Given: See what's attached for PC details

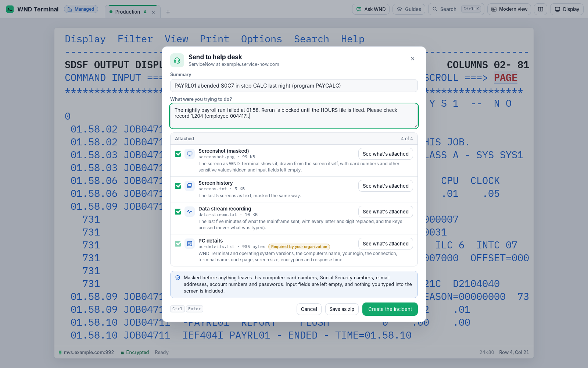Looking at the screenshot, I should pos(386,244).
